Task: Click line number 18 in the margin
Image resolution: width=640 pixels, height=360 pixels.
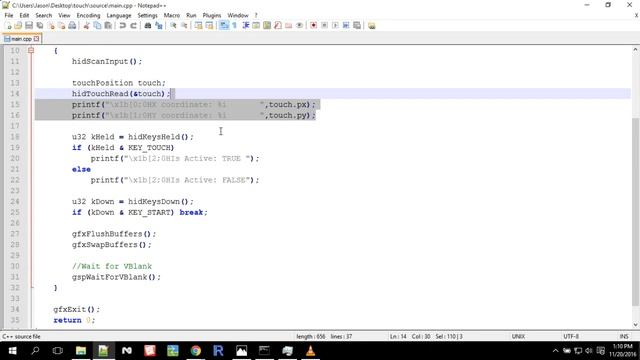Action: 15,137
